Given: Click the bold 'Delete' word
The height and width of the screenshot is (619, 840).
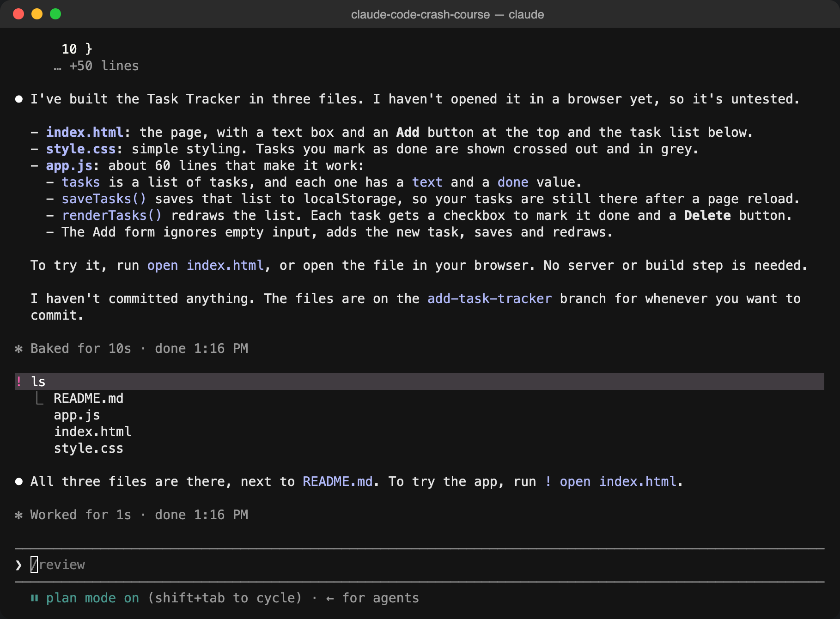Looking at the screenshot, I should tap(707, 215).
